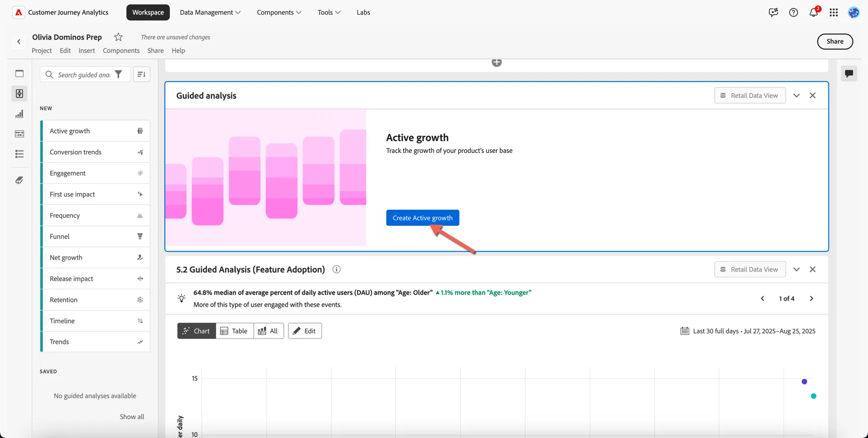The width and height of the screenshot is (868, 438).
Task: Click the Edit button with pencil
Action: [305, 331]
